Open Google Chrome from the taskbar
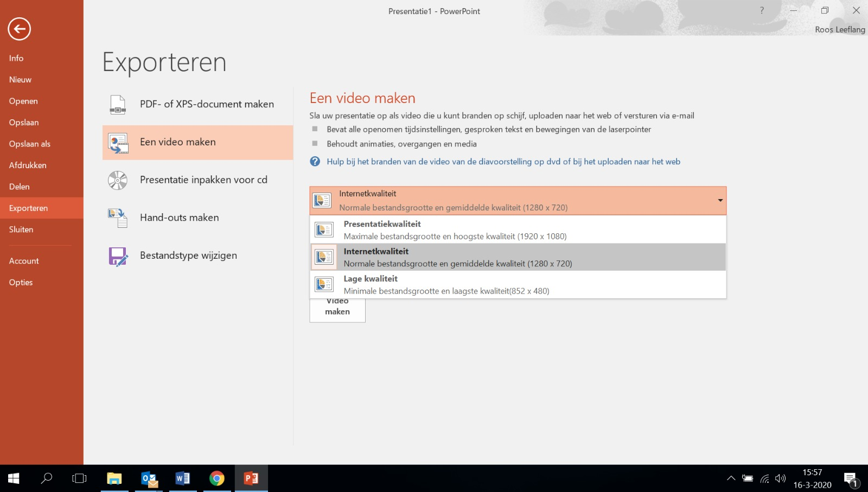 click(x=217, y=478)
